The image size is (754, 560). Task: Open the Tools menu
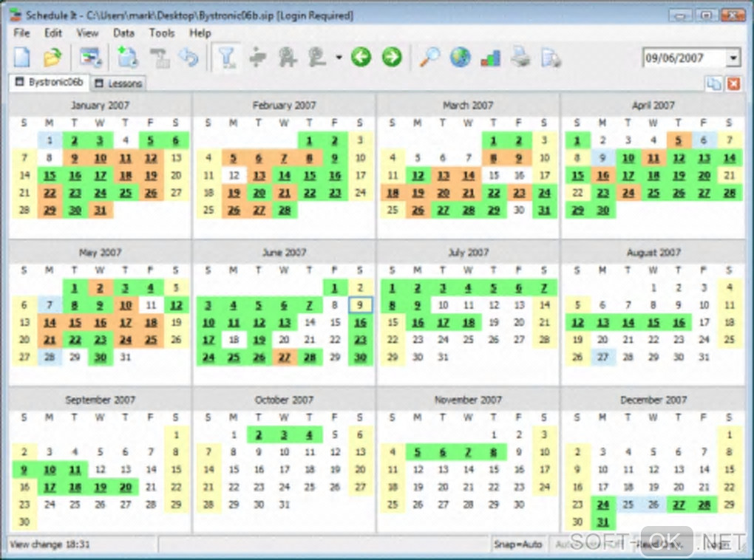point(162,33)
